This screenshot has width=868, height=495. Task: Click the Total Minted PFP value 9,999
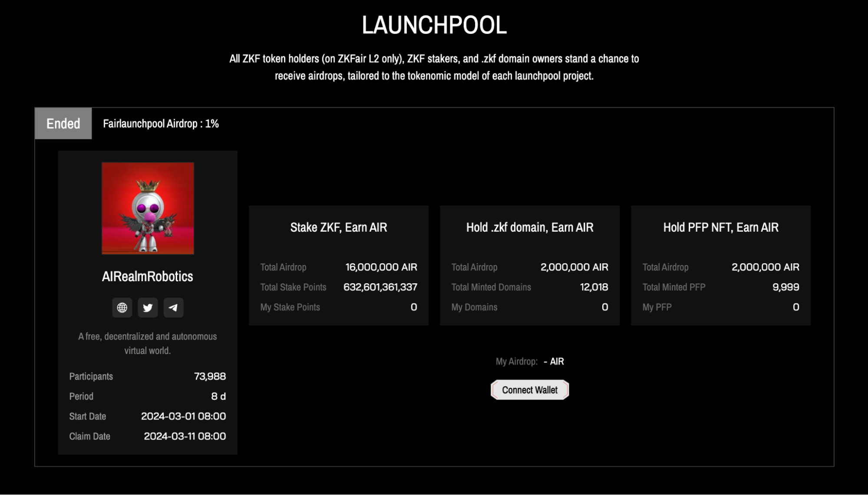tap(785, 287)
